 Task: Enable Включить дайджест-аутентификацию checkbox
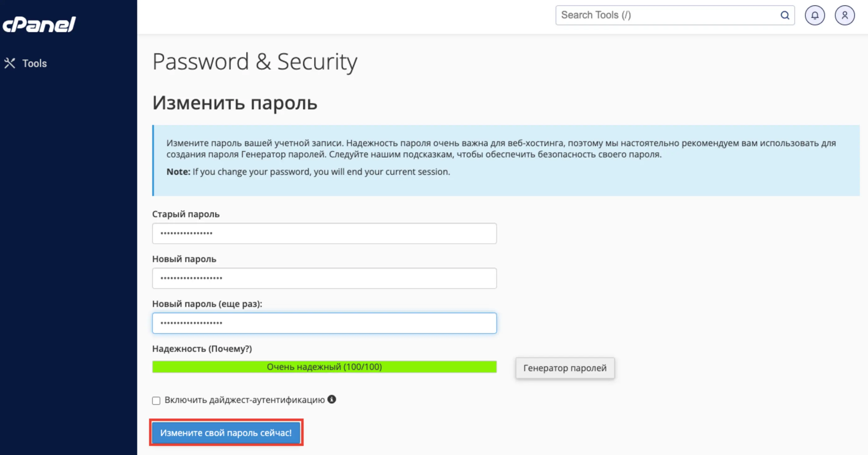[x=156, y=400]
